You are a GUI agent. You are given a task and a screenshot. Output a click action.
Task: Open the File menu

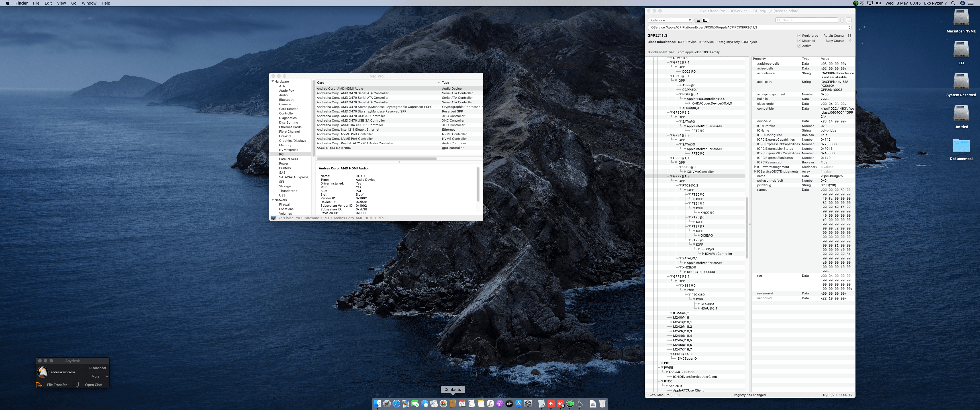[x=36, y=3]
